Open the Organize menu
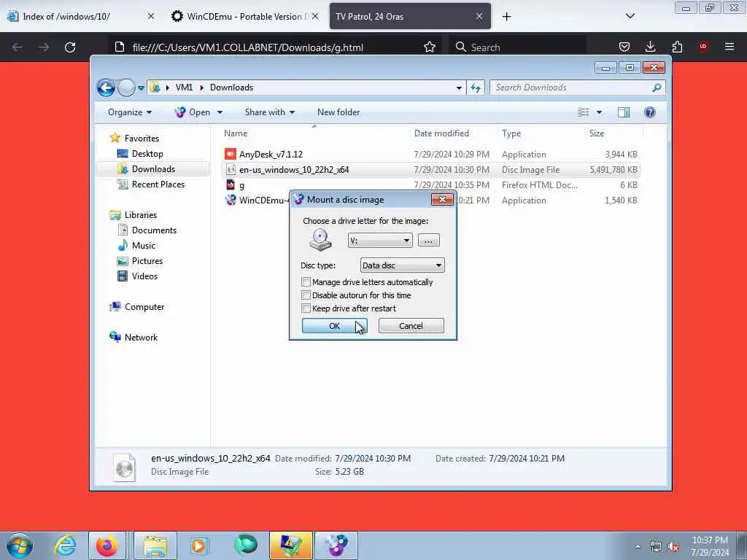The height and width of the screenshot is (560, 747). click(130, 112)
